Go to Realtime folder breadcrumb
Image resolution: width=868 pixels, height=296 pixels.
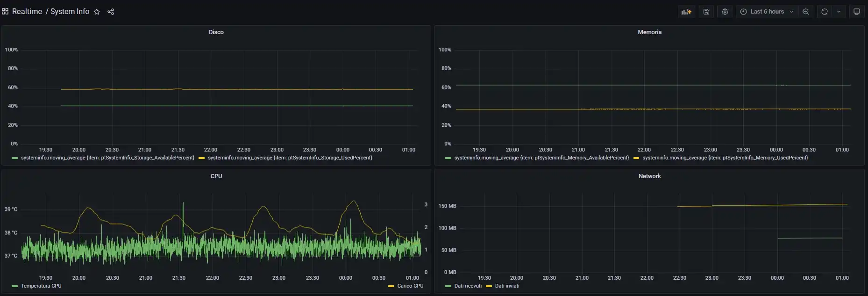pyautogui.click(x=27, y=12)
